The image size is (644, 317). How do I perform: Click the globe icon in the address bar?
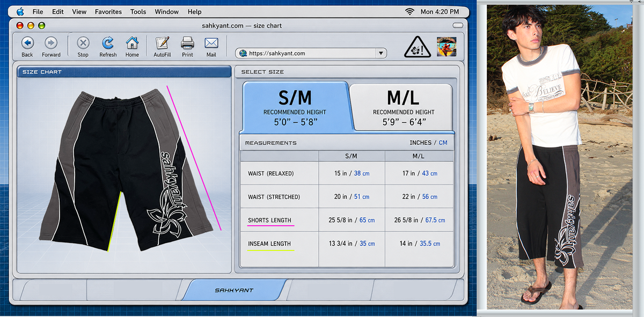coord(243,53)
